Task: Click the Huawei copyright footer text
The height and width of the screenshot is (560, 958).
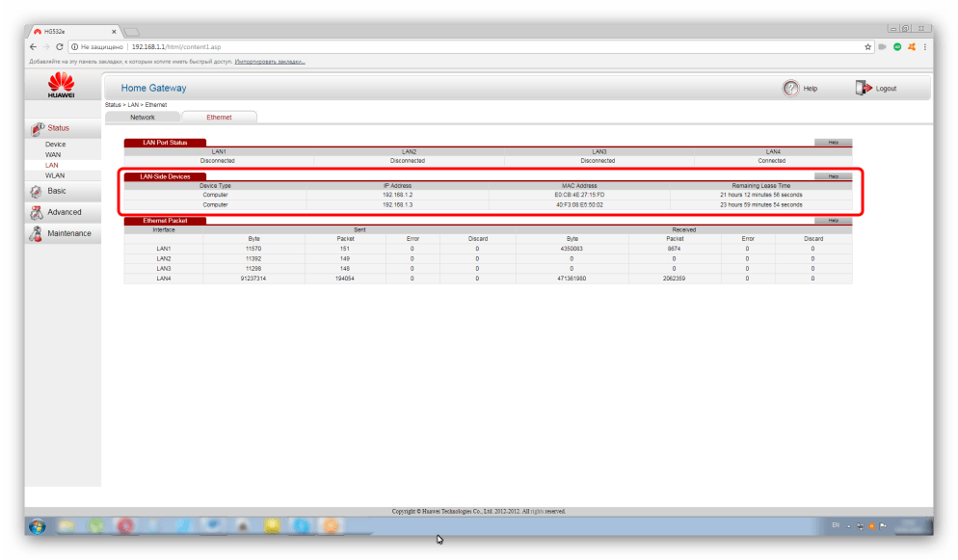Action: pyautogui.click(x=478, y=511)
